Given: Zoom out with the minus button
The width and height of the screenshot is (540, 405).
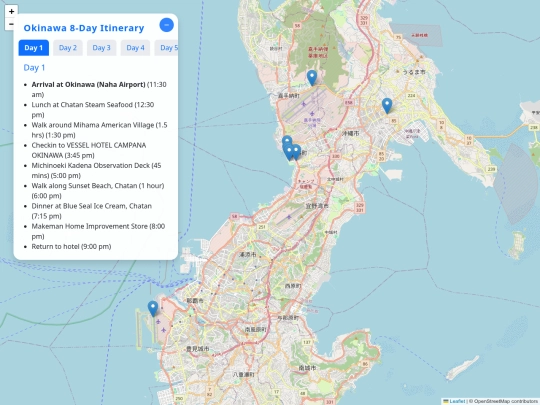Looking at the screenshot, I should 9,24.
